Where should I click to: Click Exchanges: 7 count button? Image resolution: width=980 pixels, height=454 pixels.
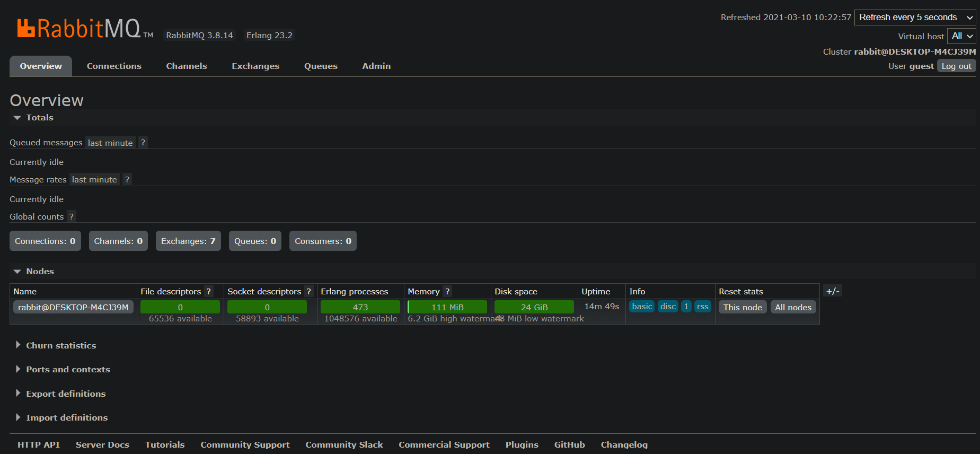pyautogui.click(x=188, y=241)
